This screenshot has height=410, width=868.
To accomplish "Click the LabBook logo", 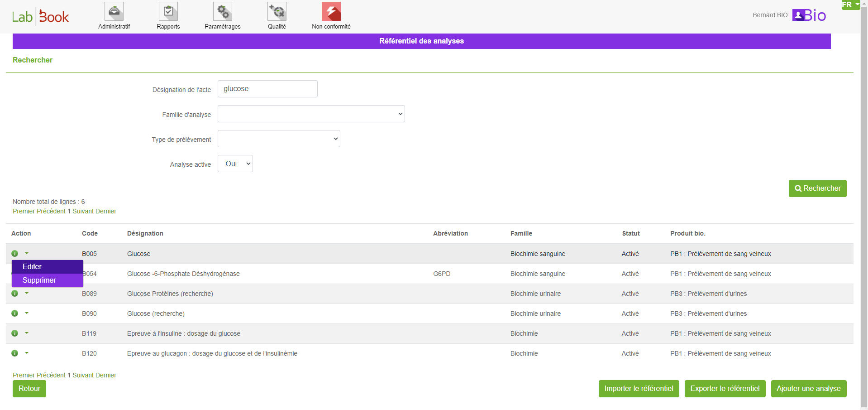I will click(x=40, y=17).
